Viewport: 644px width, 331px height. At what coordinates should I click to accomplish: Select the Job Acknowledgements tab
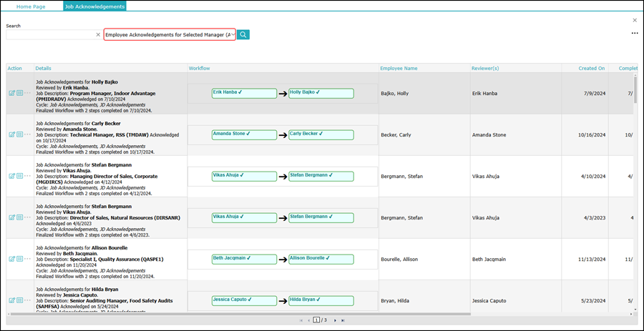94,6
